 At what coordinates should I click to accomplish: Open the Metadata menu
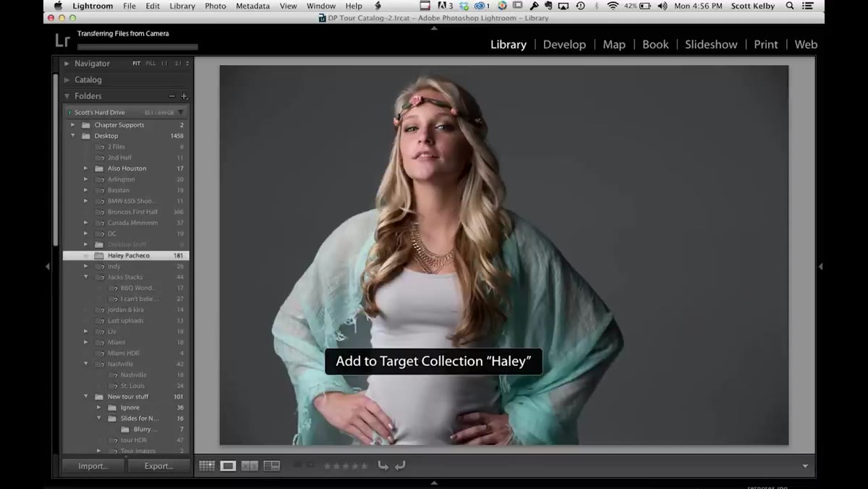click(x=252, y=6)
